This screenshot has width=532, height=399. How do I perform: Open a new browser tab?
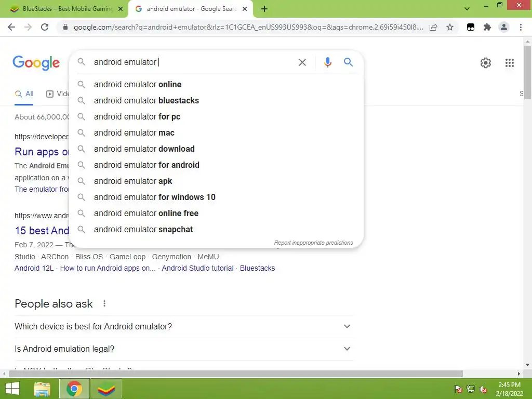click(x=264, y=9)
